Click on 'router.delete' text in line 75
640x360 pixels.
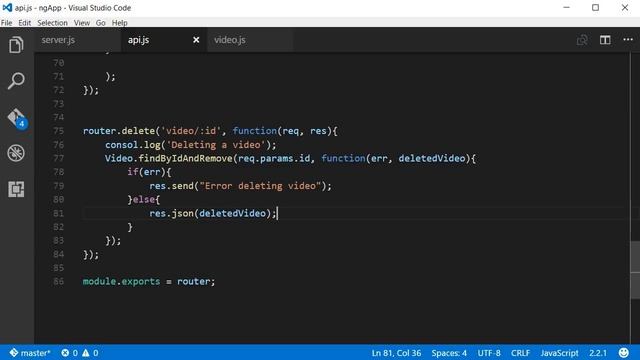119,131
